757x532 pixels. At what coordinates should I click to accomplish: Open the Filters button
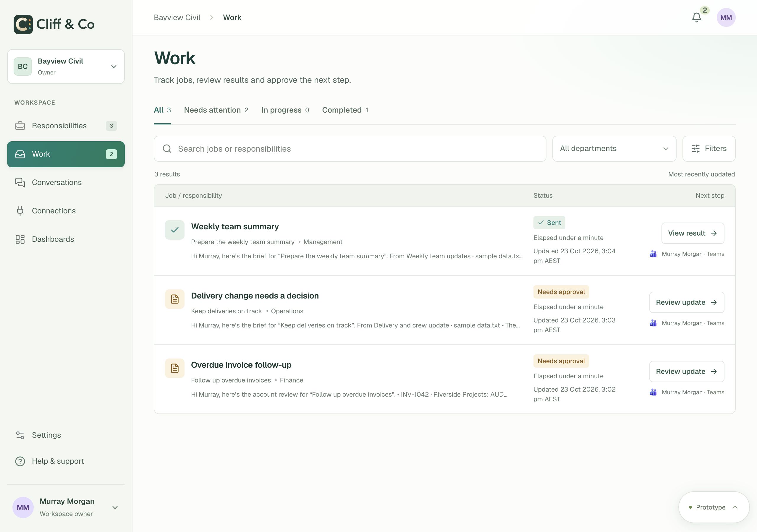709,149
